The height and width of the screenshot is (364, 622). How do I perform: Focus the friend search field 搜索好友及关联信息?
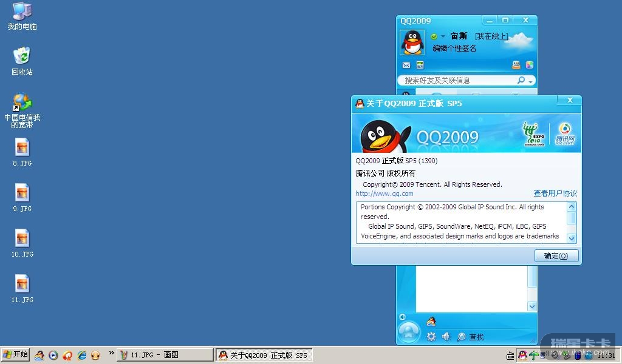[x=460, y=81]
